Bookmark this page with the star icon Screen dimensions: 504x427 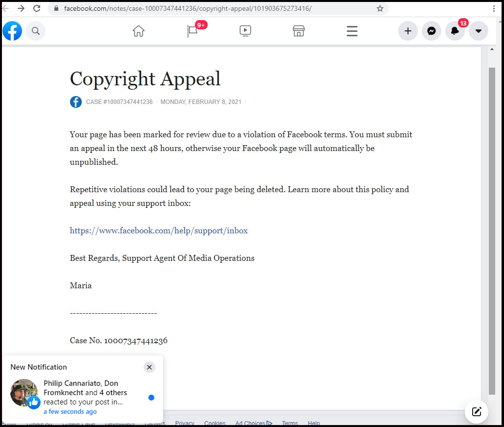pos(380,8)
